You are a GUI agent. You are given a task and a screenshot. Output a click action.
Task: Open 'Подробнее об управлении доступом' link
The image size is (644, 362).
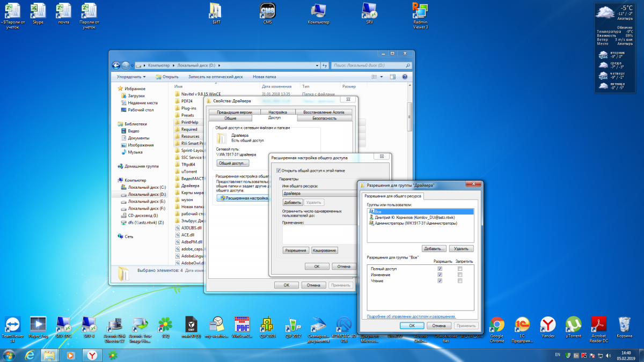[x=411, y=316]
